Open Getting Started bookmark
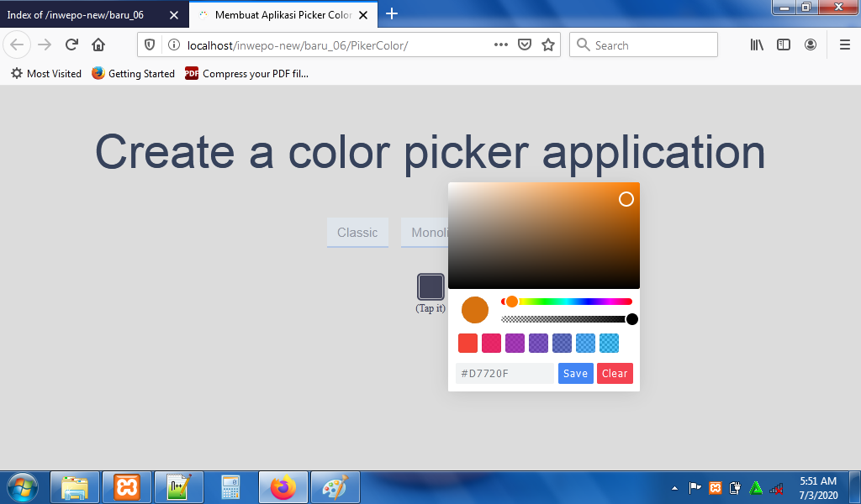The image size is (861, 504). coord(133,74)
